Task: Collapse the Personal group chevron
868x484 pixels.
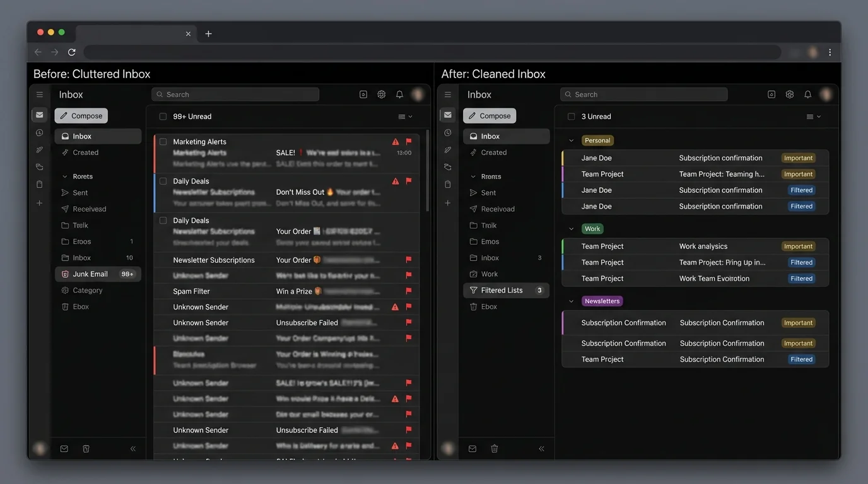Action: click(x=572, y=141)
